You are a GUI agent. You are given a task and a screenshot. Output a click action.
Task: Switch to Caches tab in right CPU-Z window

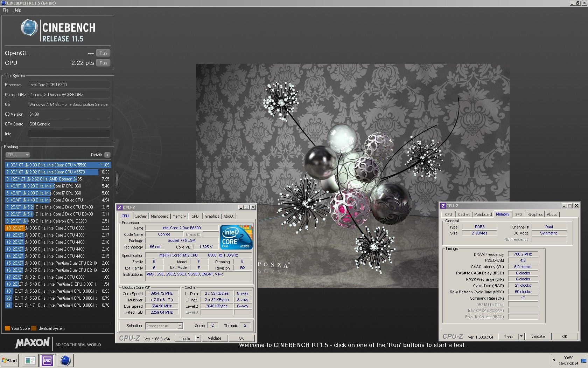coord(464,214)
